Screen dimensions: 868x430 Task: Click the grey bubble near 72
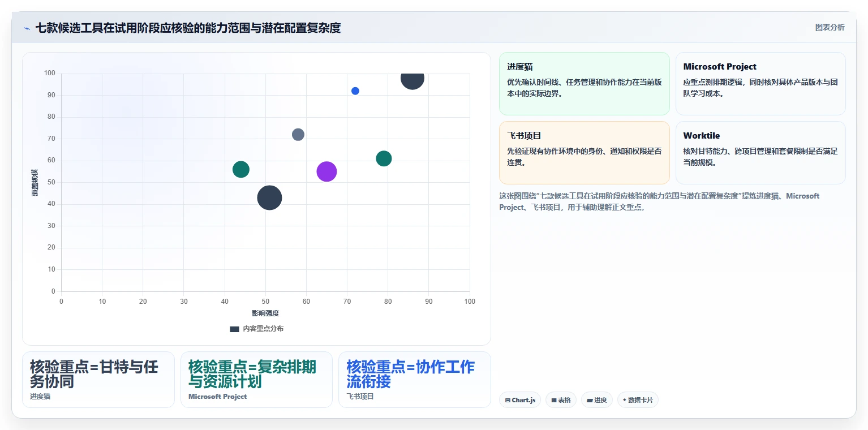(298, 135)
